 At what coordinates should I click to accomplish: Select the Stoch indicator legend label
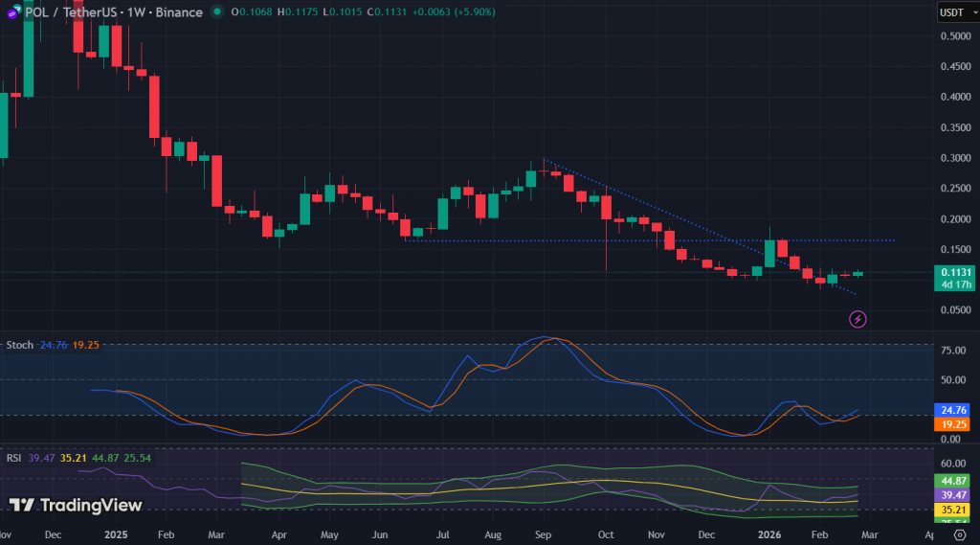point(20,344)
